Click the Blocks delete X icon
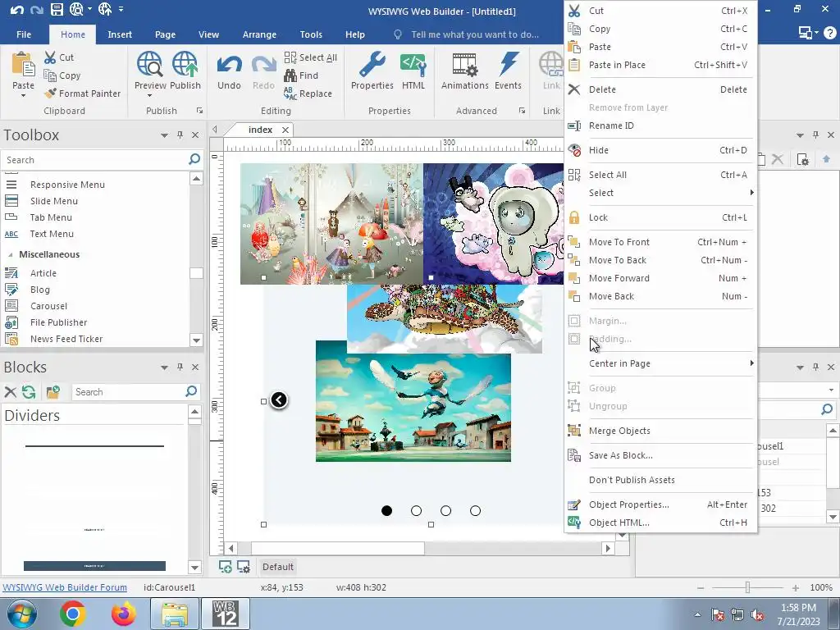 [10, 392]
